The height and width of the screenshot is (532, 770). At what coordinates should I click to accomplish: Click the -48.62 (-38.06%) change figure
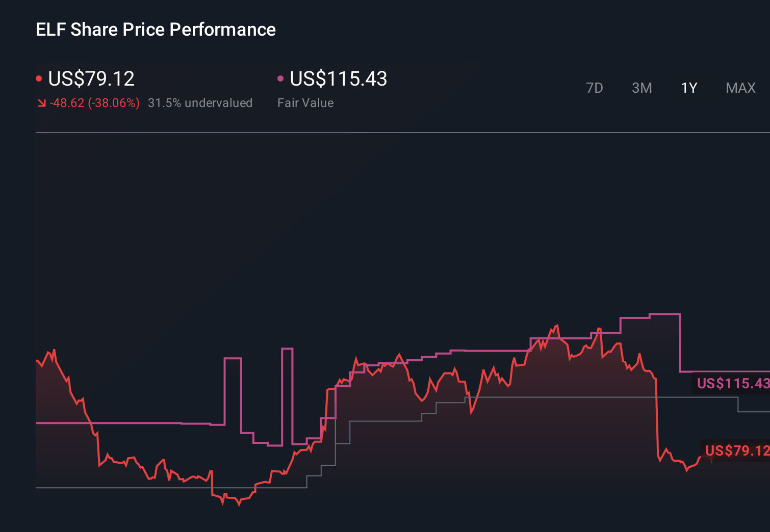point(95,102)
